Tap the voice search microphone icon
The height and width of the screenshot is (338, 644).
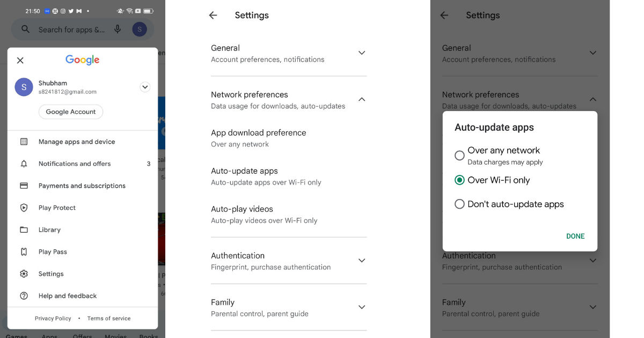coord(118,29)
